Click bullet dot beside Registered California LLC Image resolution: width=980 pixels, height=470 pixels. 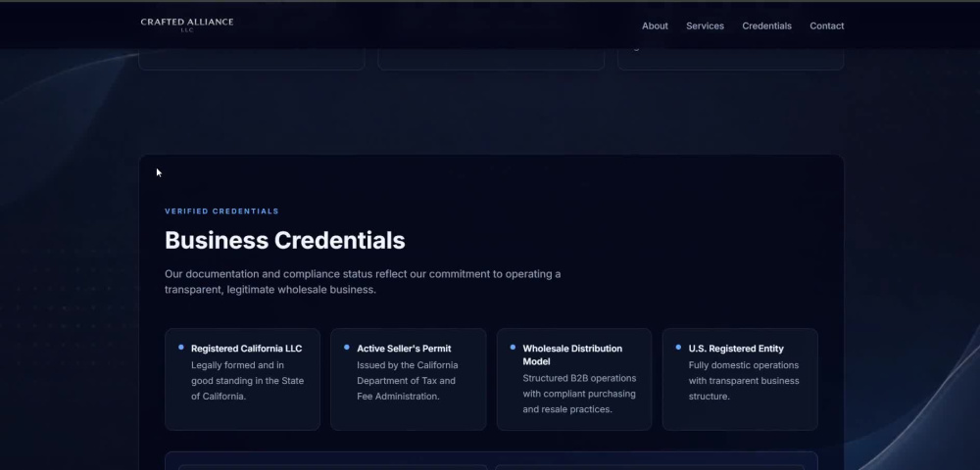(x=181, y=347)
